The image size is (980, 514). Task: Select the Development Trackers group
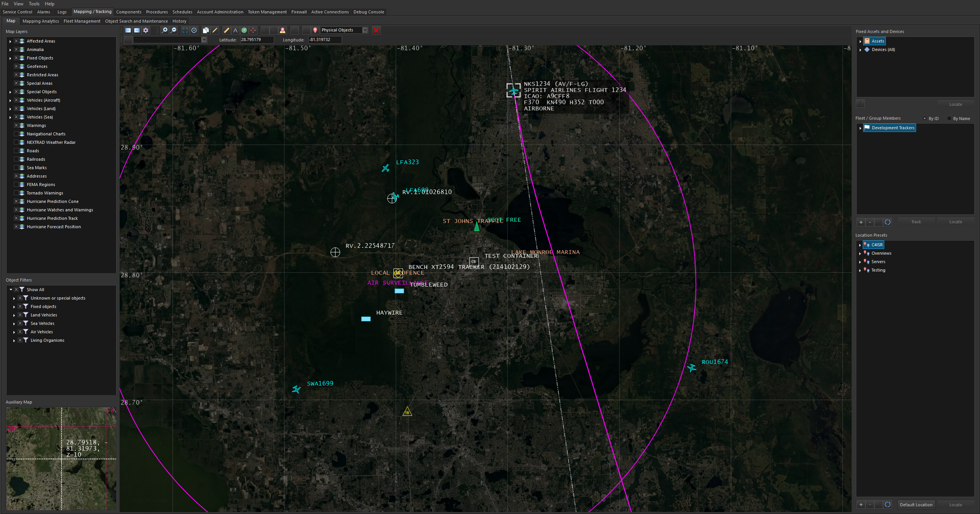(893, 128)
